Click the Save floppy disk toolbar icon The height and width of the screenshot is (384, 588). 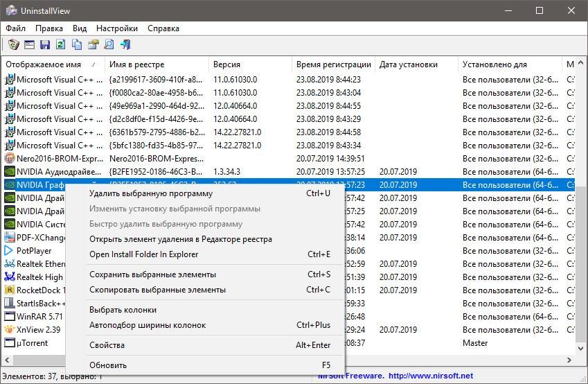tap(45, 44)
